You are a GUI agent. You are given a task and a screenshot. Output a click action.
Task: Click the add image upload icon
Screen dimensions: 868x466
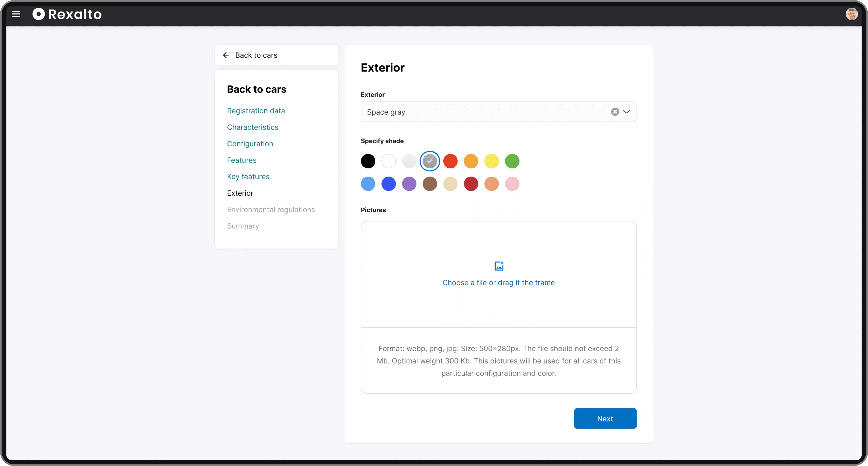[x=499, y=266]
